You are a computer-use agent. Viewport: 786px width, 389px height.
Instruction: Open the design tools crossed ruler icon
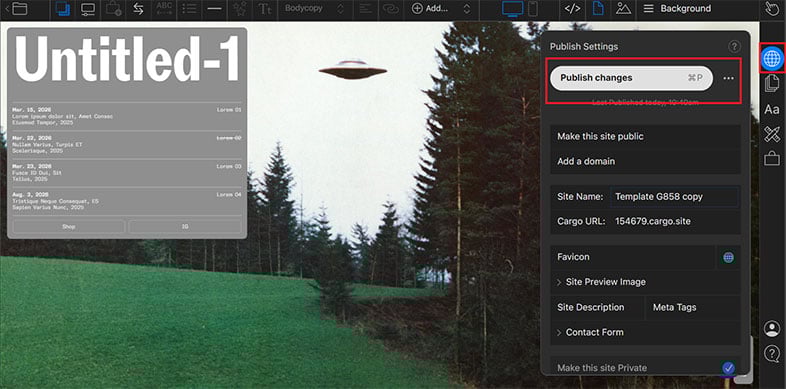point(772,134)
